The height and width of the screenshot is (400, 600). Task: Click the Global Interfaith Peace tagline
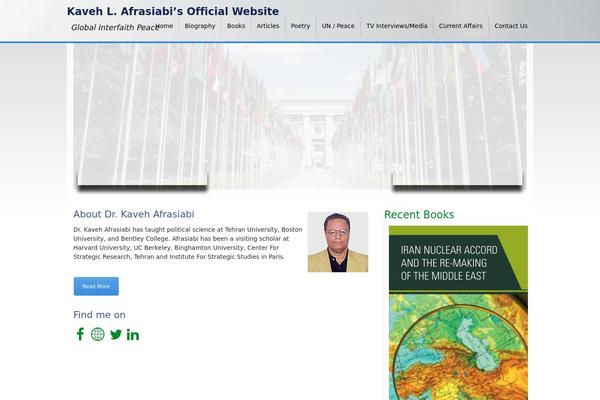coord(114,28)
